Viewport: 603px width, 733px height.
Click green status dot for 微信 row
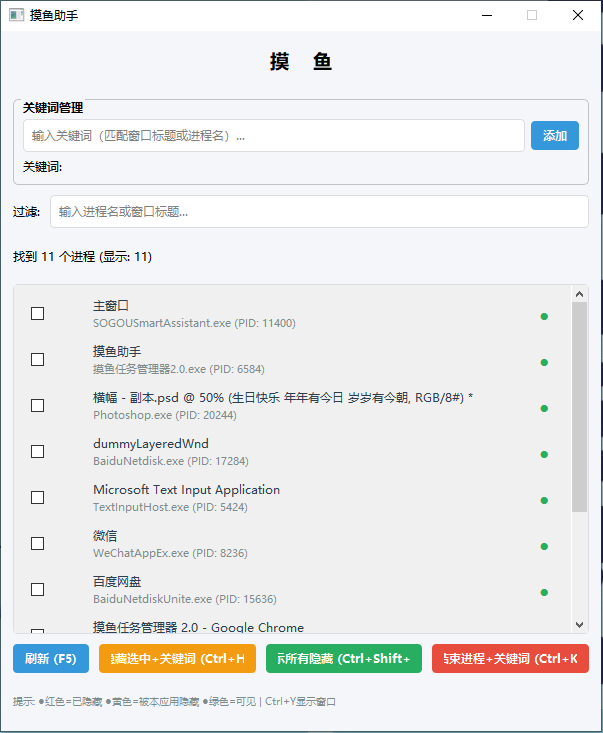544,546
